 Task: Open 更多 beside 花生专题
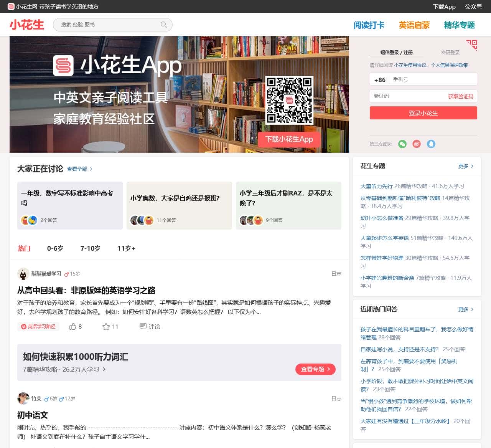coord(466,166)
